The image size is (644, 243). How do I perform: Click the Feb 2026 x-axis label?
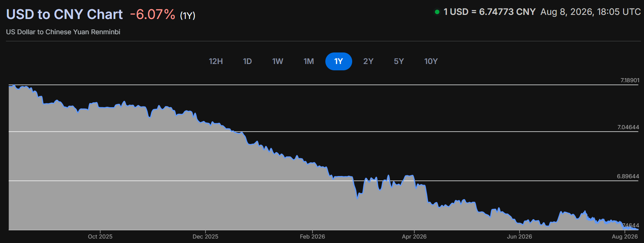tap(312, 237)
